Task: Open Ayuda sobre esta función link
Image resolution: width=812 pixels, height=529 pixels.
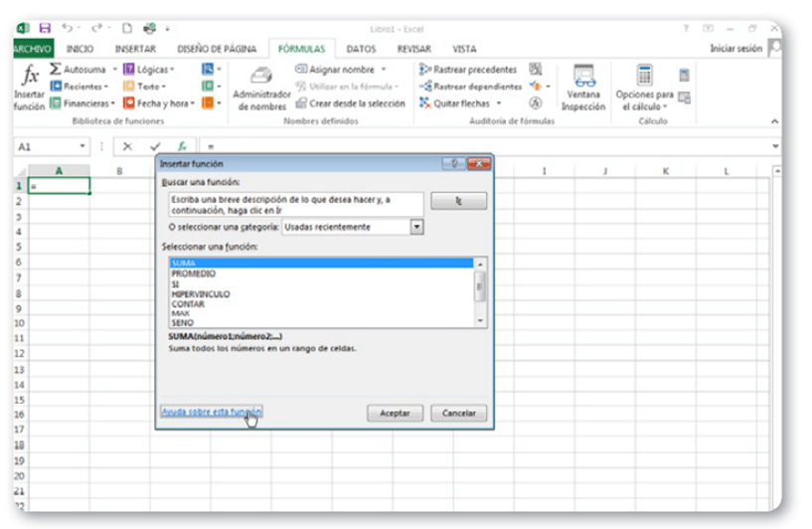Action: tap(211, 411)
